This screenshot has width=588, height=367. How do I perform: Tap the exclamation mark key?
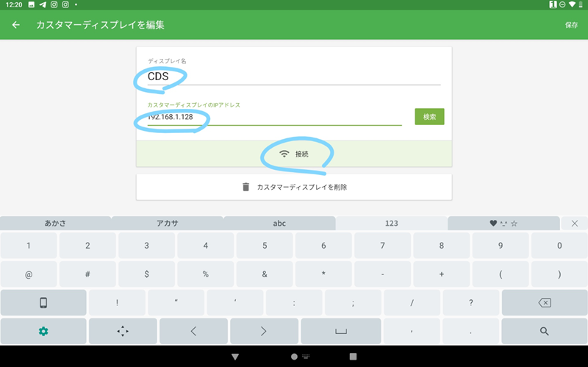[117, 302]
